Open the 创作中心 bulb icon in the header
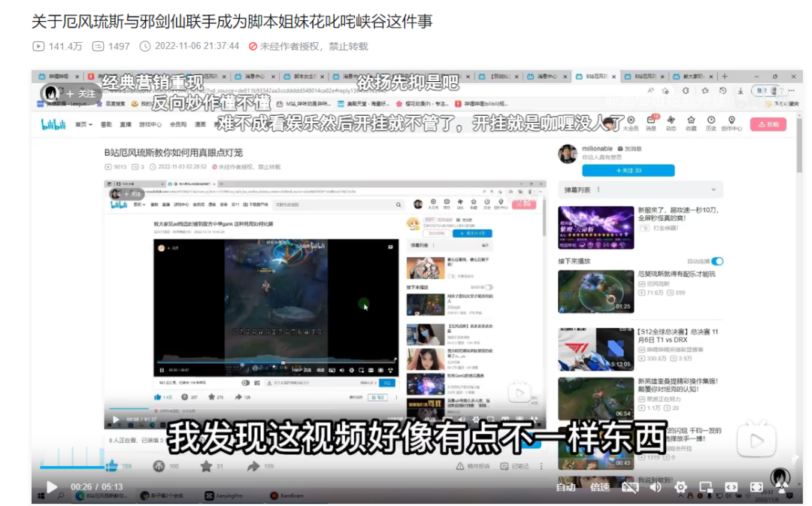The height and width of the screenshot is (506, 812). 732,124
